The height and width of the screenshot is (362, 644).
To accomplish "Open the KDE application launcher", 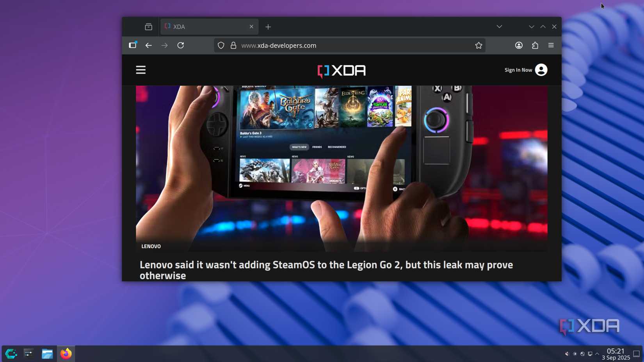I will [x=10, y=354].
